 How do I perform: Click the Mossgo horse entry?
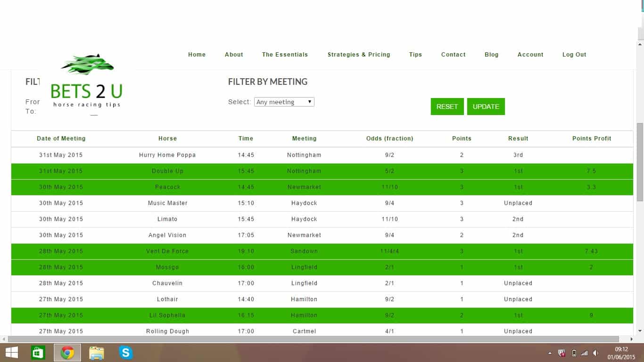[x=167, y=267]
